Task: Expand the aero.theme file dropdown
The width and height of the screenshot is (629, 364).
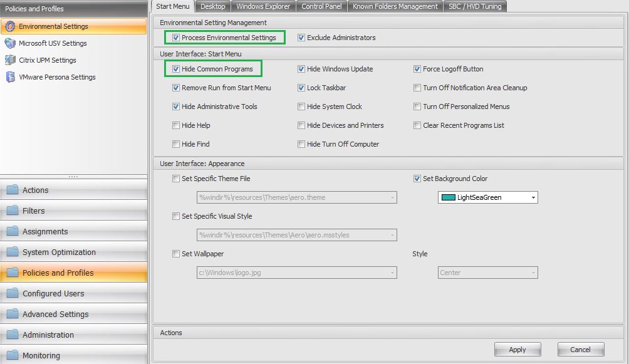Action: [x=392, y=197]
